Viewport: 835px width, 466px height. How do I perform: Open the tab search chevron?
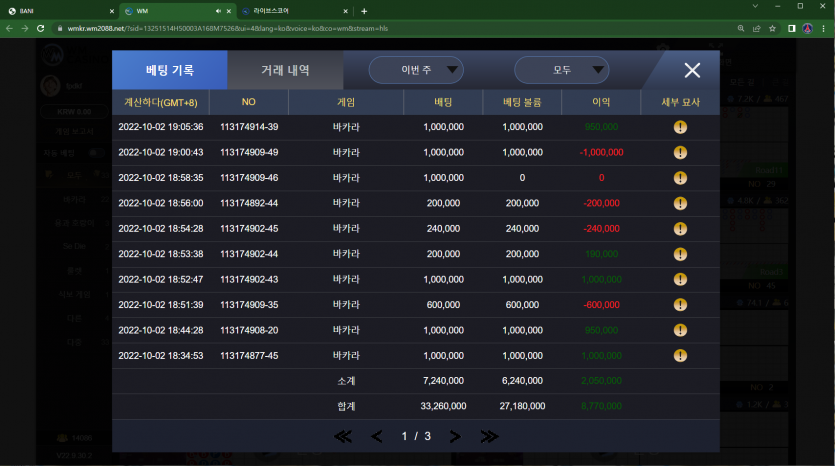coord(755,6)
